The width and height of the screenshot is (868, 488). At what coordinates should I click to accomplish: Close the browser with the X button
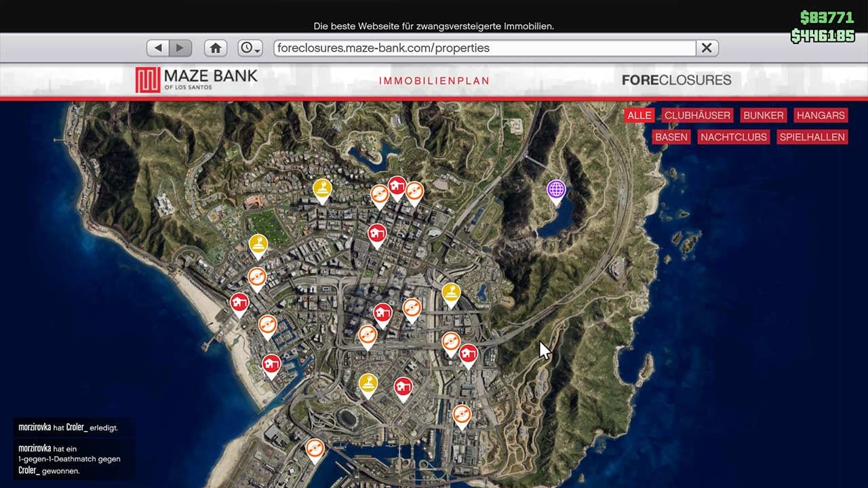coord(706,48)
